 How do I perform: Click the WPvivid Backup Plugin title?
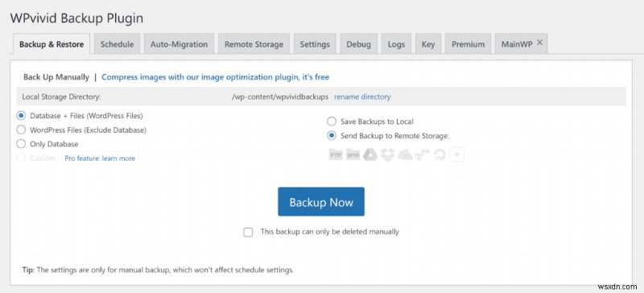76,18
